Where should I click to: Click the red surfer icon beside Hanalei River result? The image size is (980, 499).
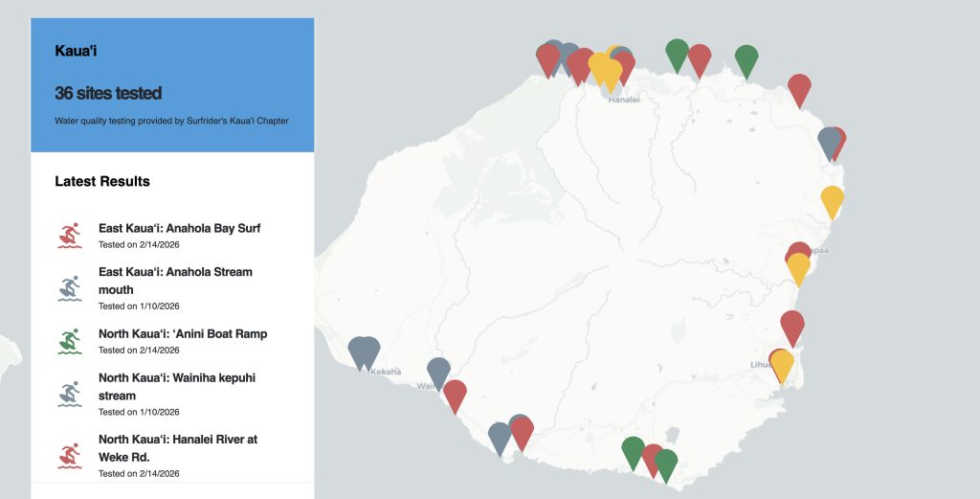70,456
